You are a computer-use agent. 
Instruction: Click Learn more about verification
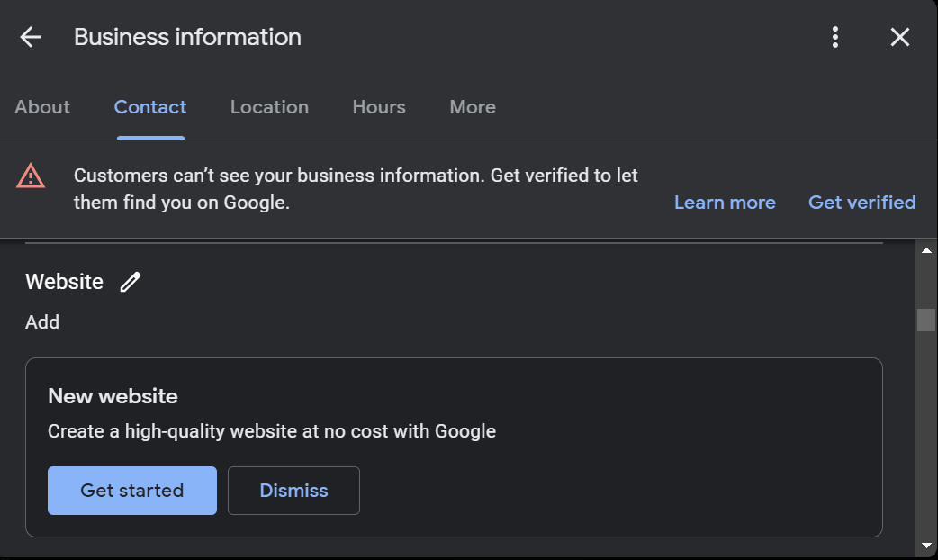[x=725, y=202]
